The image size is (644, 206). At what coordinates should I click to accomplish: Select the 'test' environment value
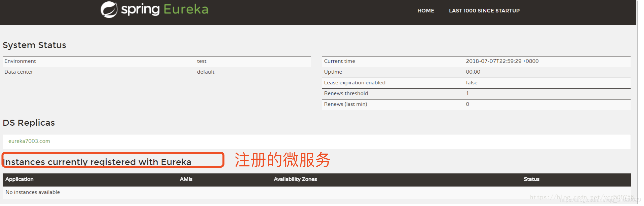tap(202, 61)
